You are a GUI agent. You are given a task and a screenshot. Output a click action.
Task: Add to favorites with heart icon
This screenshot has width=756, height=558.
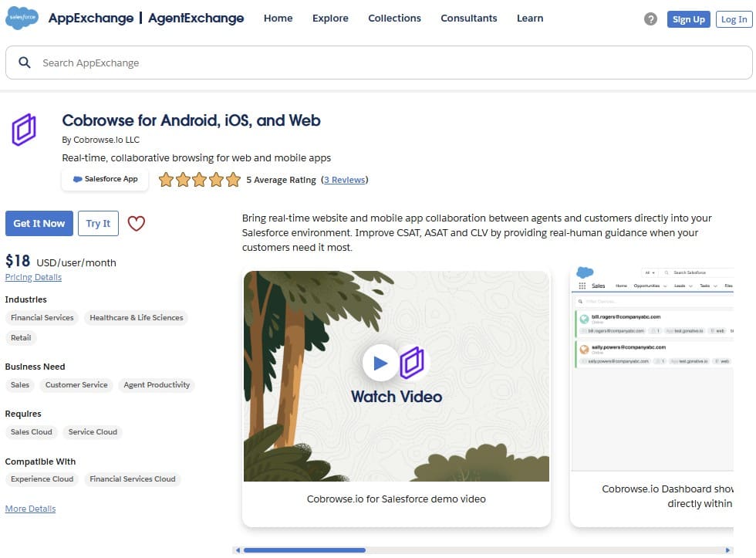[x=136, y=223]
